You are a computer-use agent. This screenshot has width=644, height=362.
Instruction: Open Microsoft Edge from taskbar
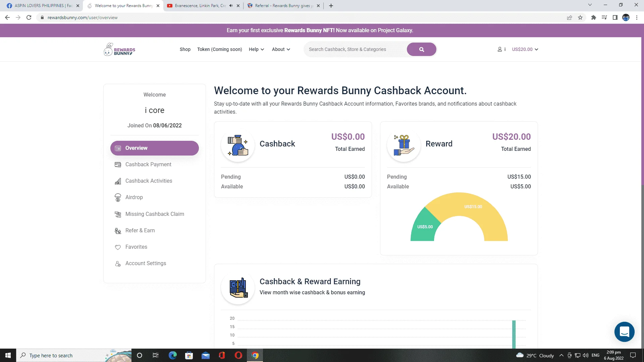tap(173, 355)
